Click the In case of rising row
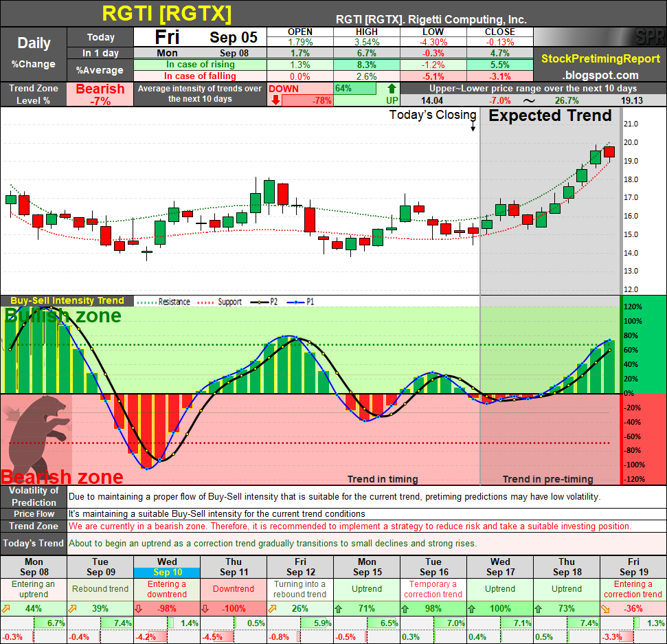The width and height of the screenshot is (667, 644). [201, 65]
